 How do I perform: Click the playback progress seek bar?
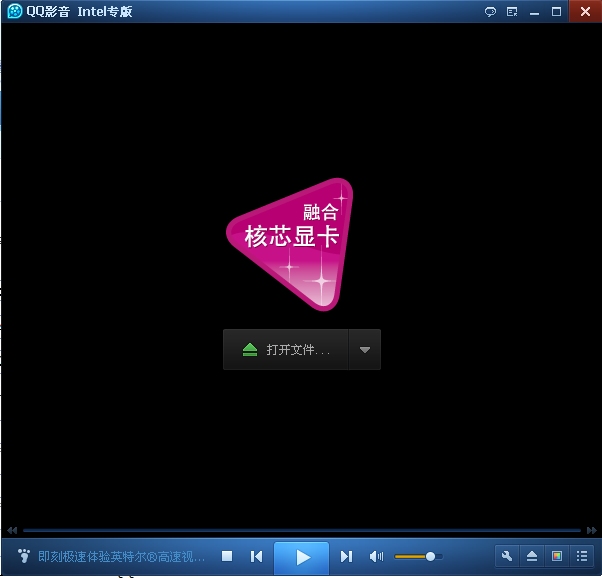(x=302, y=530)
